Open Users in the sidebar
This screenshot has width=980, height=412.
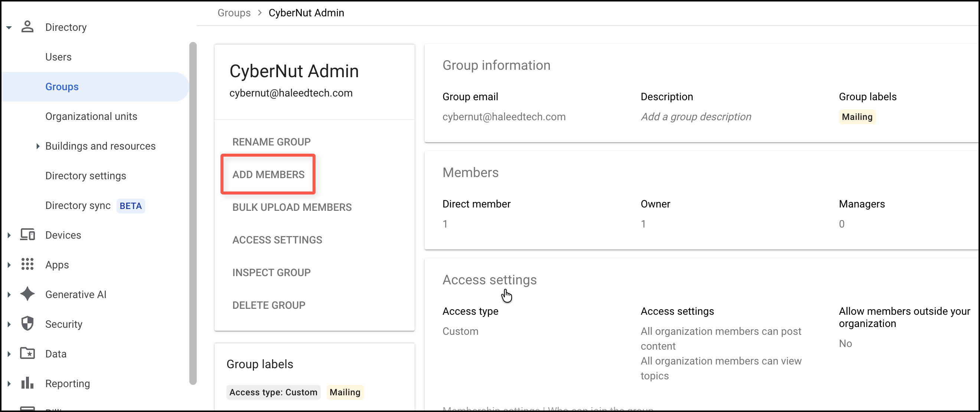pyautogui.click(x=58, y=57)
